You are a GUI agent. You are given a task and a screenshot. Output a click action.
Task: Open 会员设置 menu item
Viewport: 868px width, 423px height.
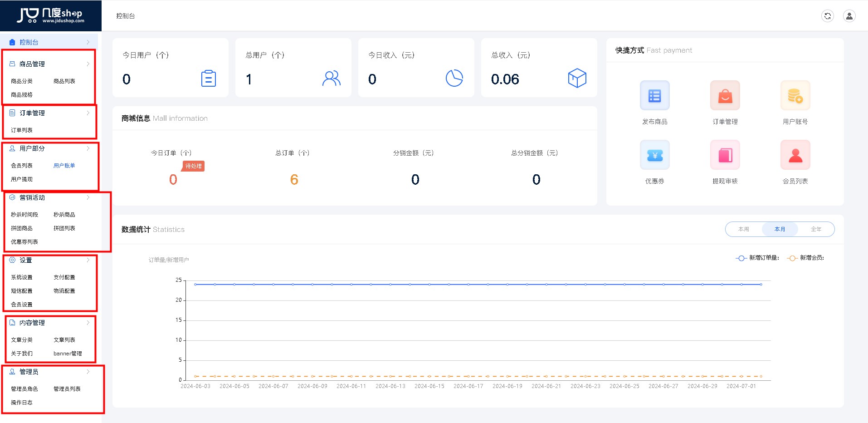coord(22,305)
